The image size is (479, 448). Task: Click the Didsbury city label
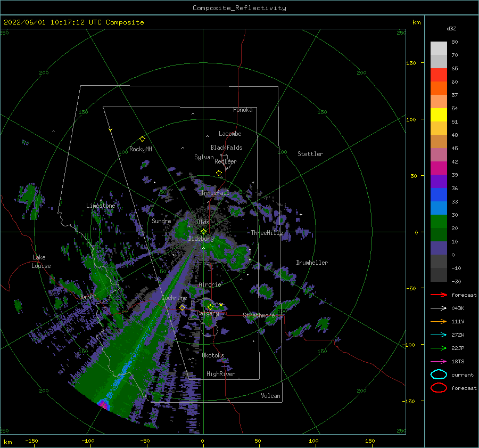click(x=201, y=239)
